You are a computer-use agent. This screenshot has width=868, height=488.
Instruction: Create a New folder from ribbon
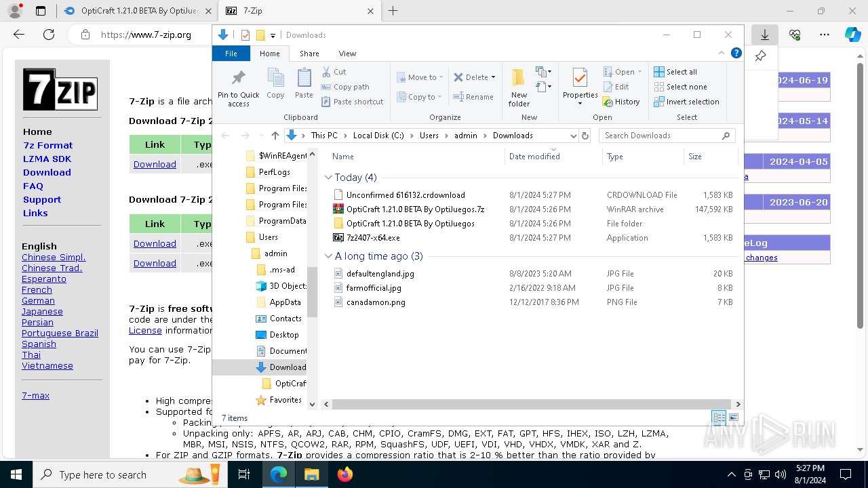click(x=519, y=87)
